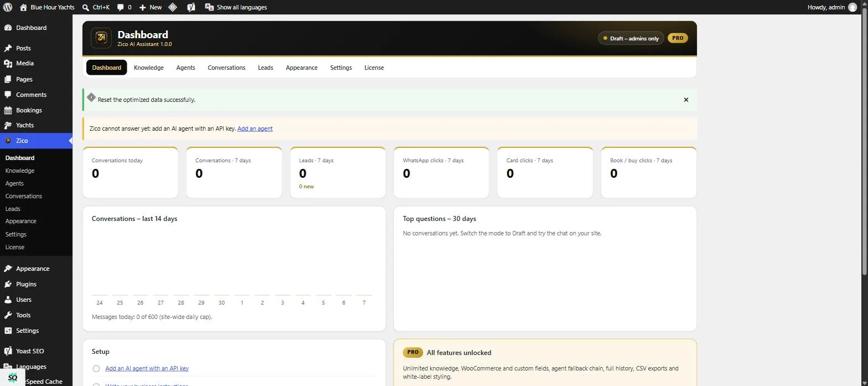Screen dimensions: 868x386
Task: Click the WordPress logo icon in admin bar
Action: [8, 7]
